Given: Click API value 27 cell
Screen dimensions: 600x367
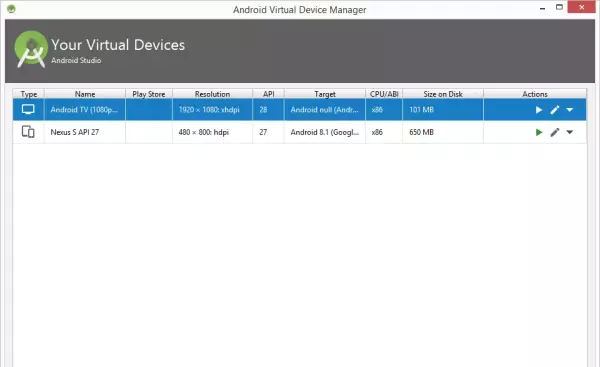Looking at the screenshot, I should pyautogui.click(x=268, y=132).
